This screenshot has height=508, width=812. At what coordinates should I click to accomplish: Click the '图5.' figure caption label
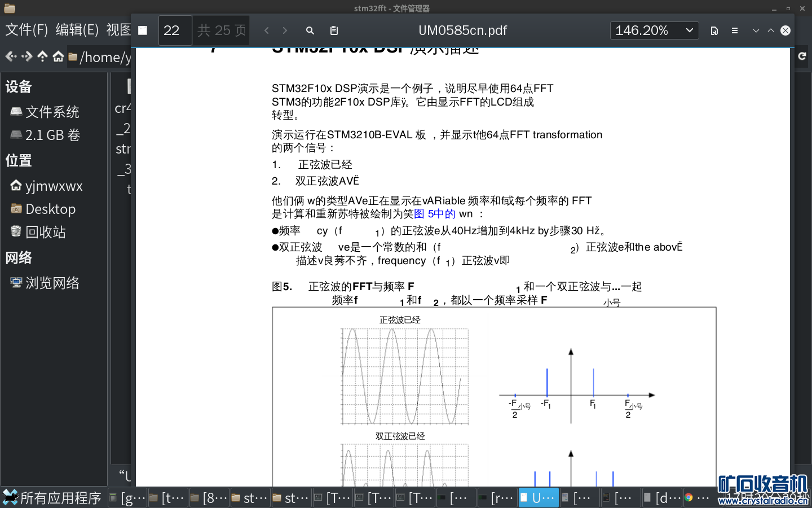tap(282, 287)
